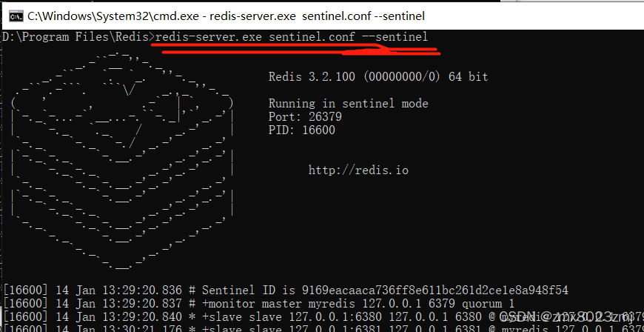
Task: Click the Redis ASCII-art cube logo
Action: [x=122, y=162]
